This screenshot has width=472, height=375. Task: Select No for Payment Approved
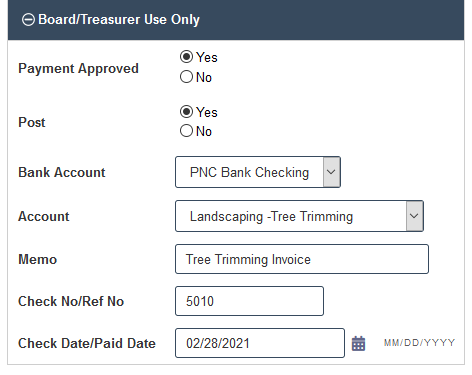[186, 77]
